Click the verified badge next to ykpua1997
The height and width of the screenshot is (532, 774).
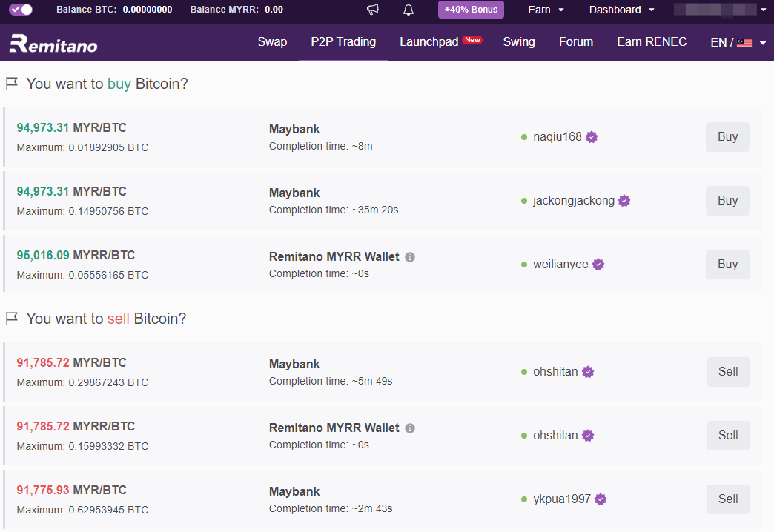tap(601, 499)
